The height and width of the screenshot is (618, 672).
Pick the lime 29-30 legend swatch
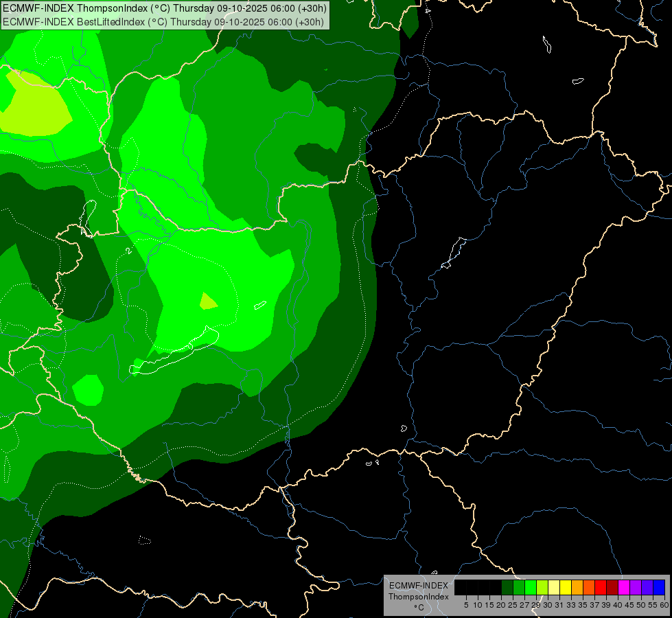coord(542,587)
